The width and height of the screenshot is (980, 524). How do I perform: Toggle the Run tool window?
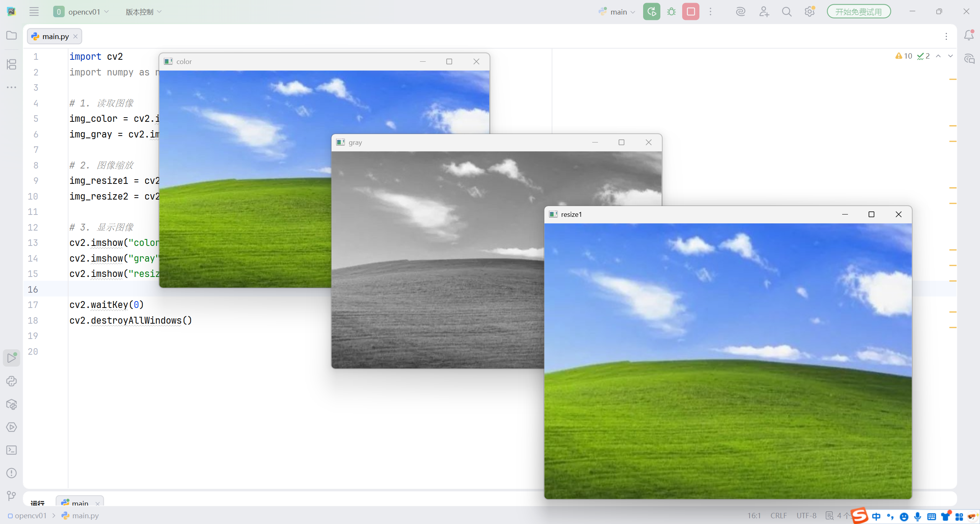(11, 358)
